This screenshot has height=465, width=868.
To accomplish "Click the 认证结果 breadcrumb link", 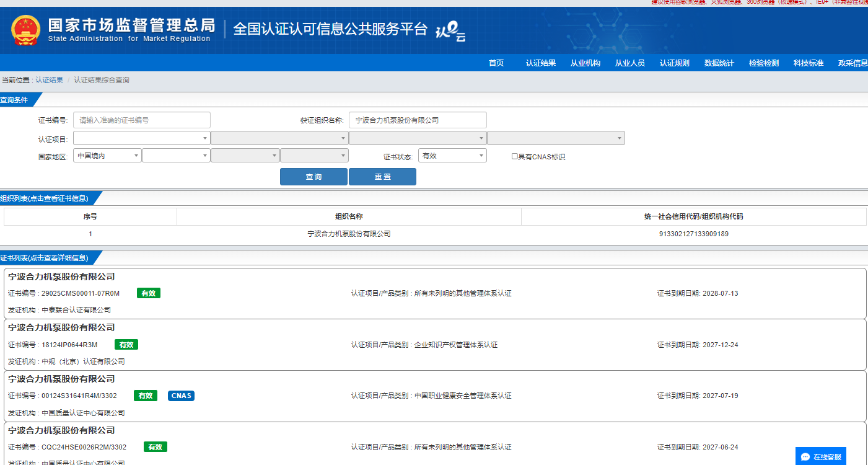I will [x=49, y=80].
